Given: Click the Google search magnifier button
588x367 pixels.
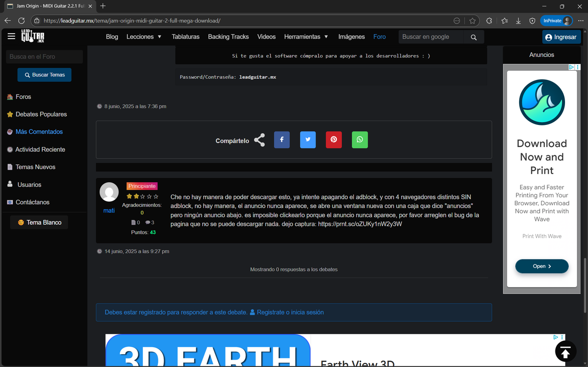Looking at the screenshot, I should (x=474, y=37).
